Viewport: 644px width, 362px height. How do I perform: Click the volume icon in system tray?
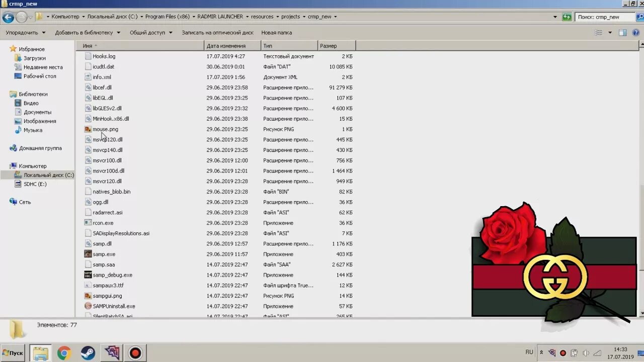586,353
